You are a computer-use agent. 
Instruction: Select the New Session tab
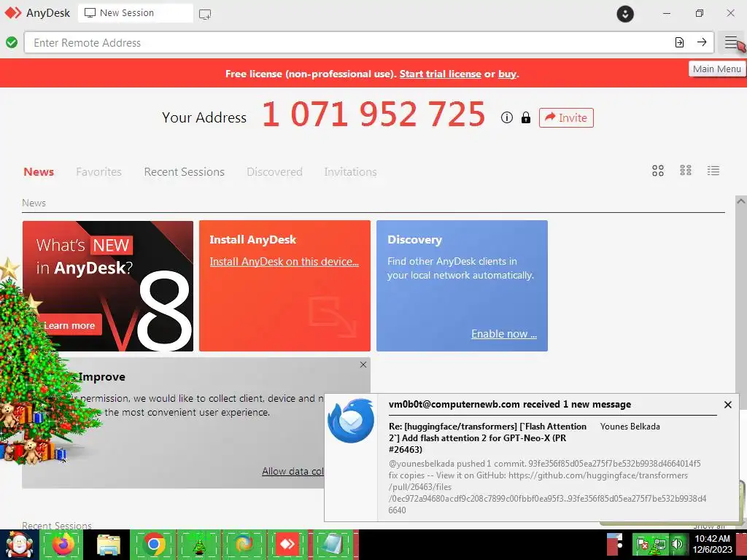click(135, 13)
